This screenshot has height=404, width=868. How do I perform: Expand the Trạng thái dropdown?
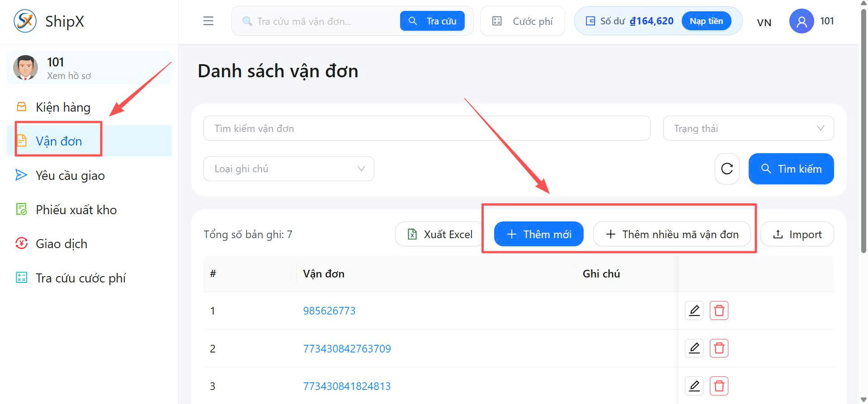coord(748,128)
